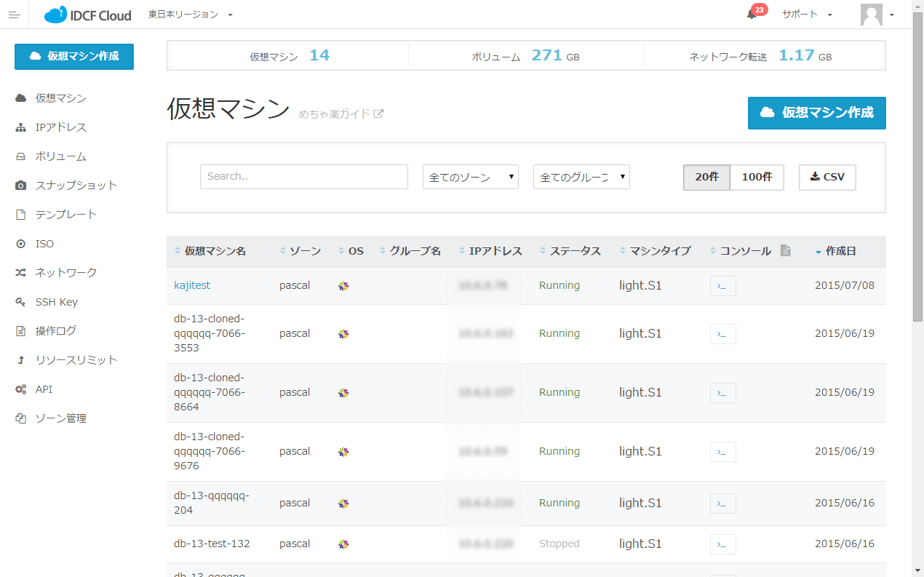
Task: Switch to 100件 per page
Action: click(757, 177)
